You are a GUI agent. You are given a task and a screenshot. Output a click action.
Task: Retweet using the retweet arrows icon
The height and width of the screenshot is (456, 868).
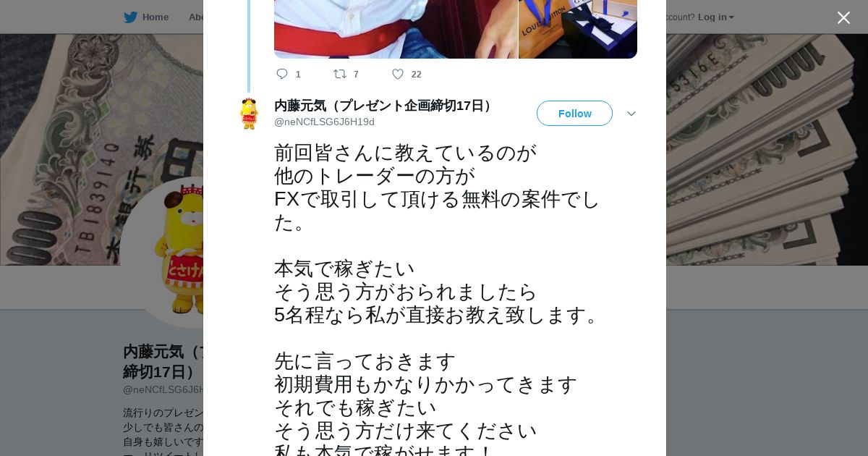339,74
